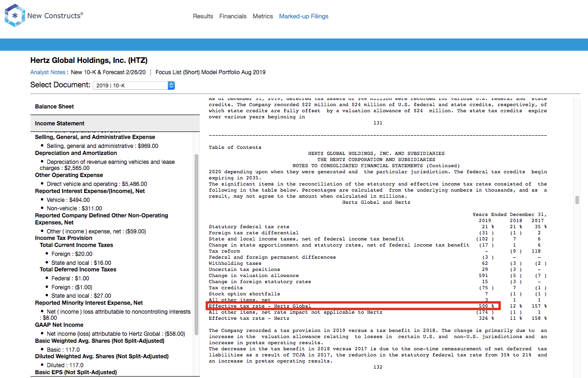Select Non-vehicle : $311.00 item
588x378 pixels.
click(74, 208)
